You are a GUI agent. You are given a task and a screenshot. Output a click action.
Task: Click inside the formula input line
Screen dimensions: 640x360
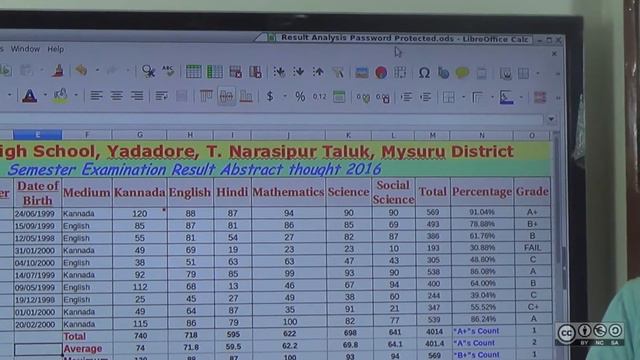(271, 120)
